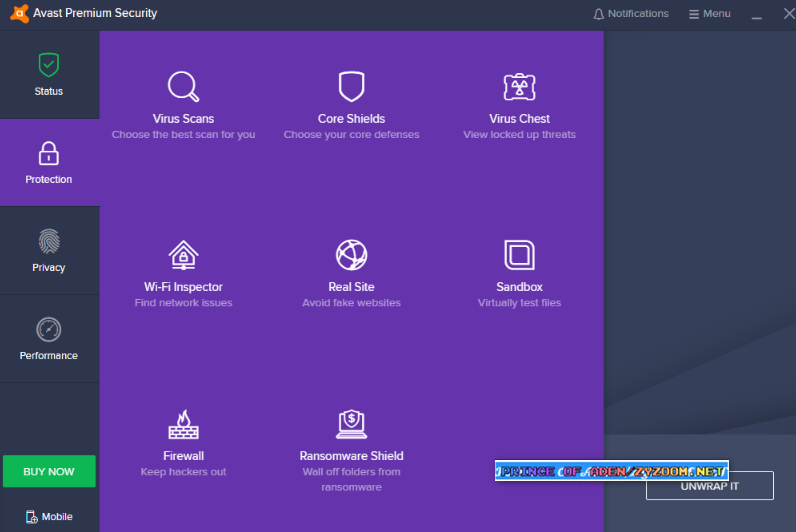Click the UNWRAP IT button
796x532 pixels.
coord(710,485)
